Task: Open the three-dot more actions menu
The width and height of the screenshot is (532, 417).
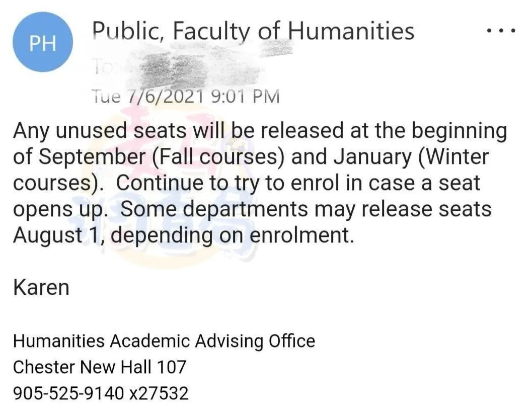Action: click(501, 31)
